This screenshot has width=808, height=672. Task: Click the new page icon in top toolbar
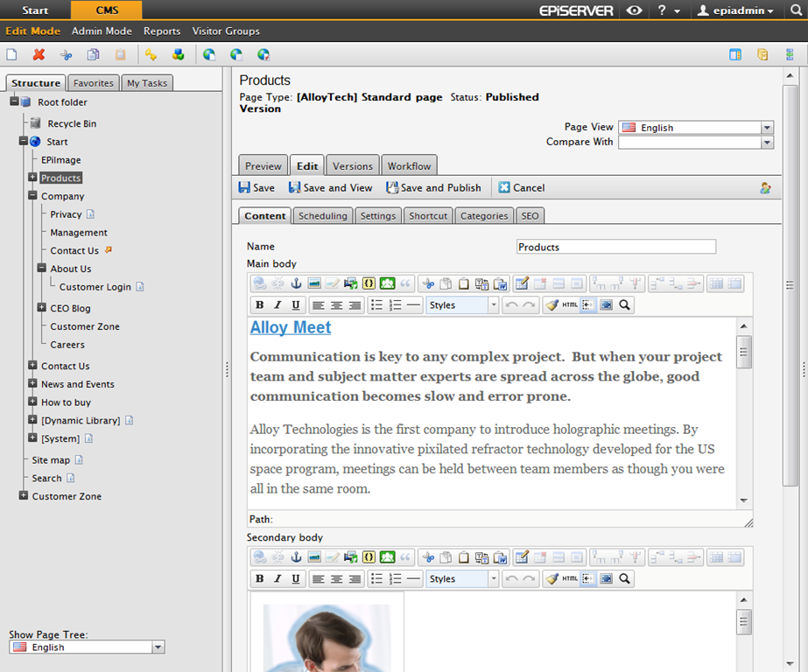coord(11,54)
